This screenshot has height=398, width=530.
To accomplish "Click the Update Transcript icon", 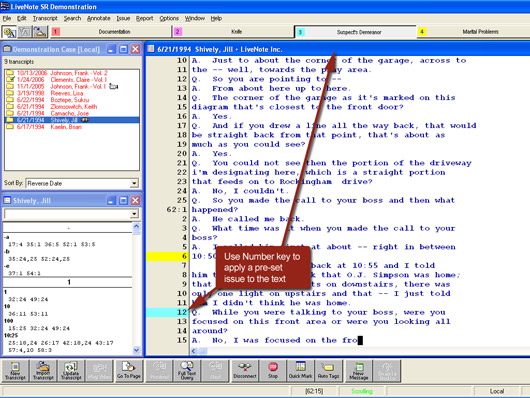I will pyautogui.click(x=71, y=371).
